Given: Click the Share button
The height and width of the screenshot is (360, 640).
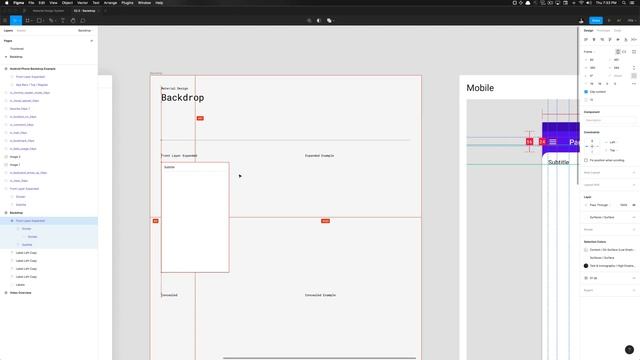Looking at the screenshot, I should (x=596, y=20).
